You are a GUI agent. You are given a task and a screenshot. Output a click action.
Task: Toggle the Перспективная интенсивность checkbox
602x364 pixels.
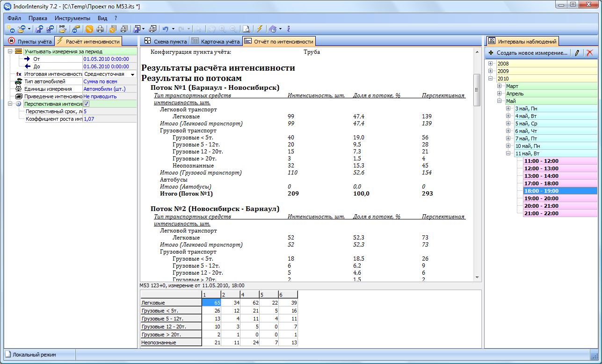(x=87, y=104)
